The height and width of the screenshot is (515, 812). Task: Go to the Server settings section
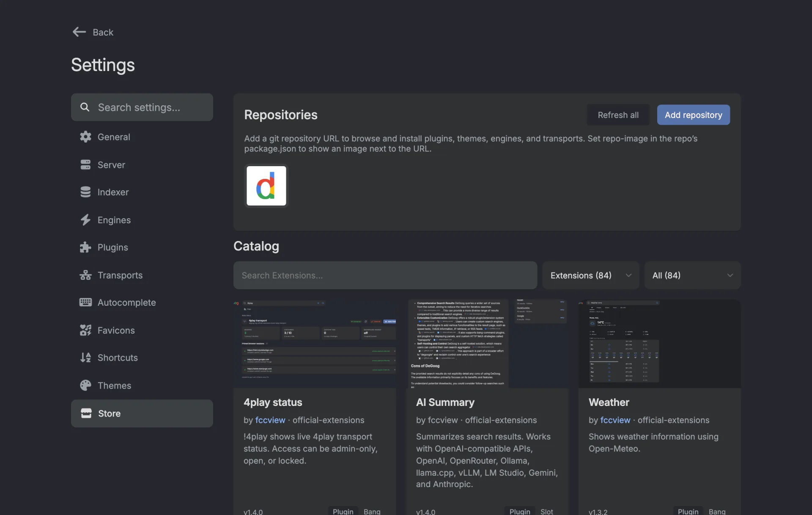click(111, 165)
